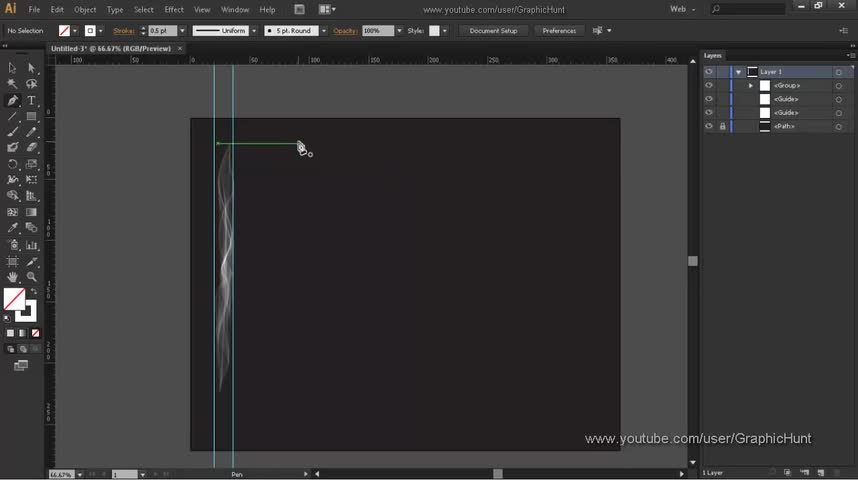Select the Line Segment tool
Screen dimensions: 858x480
12,116
